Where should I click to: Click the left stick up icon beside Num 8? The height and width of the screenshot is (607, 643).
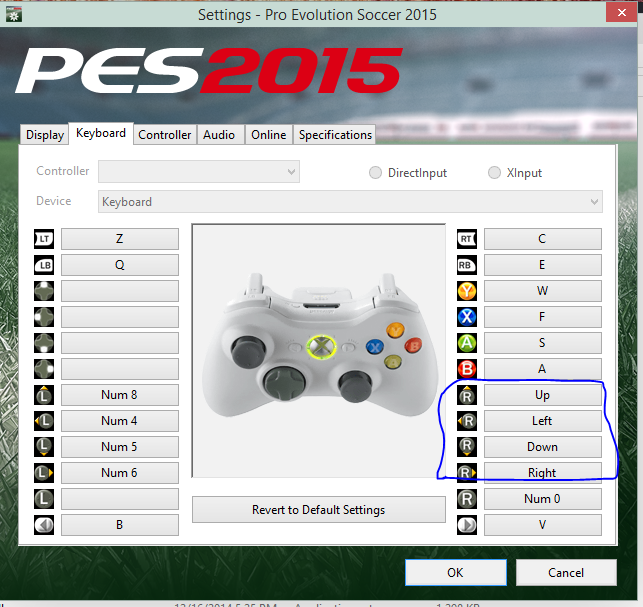click(x=44, y=395)
